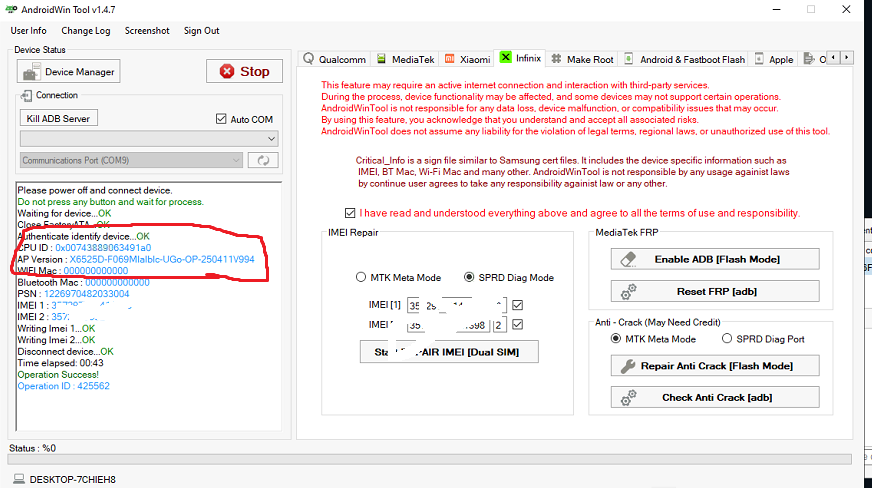The height and width of the screenshot is (488, 872).
Task: Select the Infinix tab
Action: 521,58
